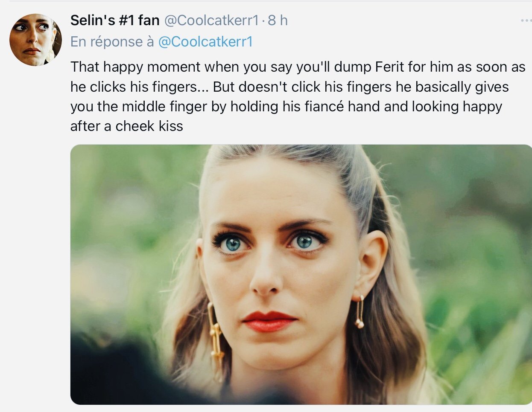
Task: Go to Selin's #1 fan profile via name
Action: pyautogui.click(x=115, y=20)
